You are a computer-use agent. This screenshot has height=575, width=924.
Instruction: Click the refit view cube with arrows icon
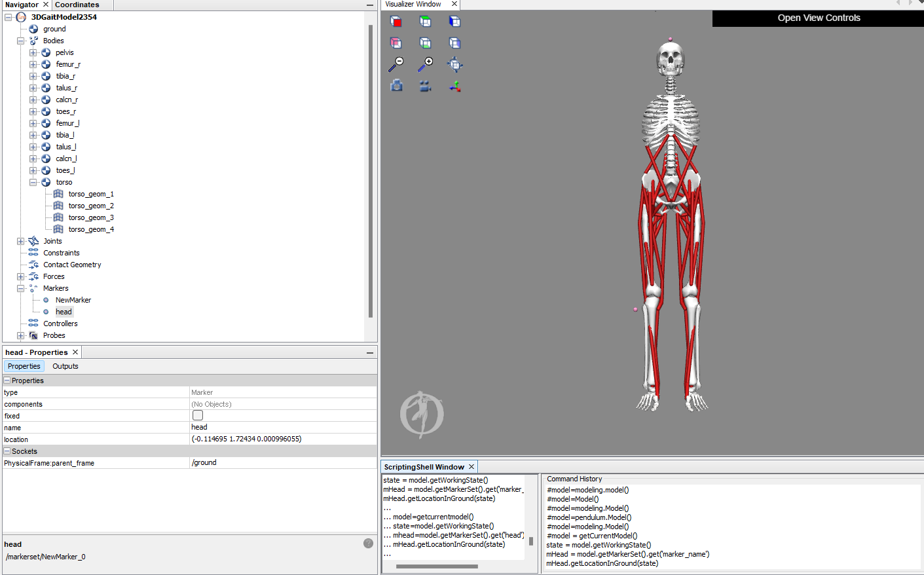click(454, 64)
